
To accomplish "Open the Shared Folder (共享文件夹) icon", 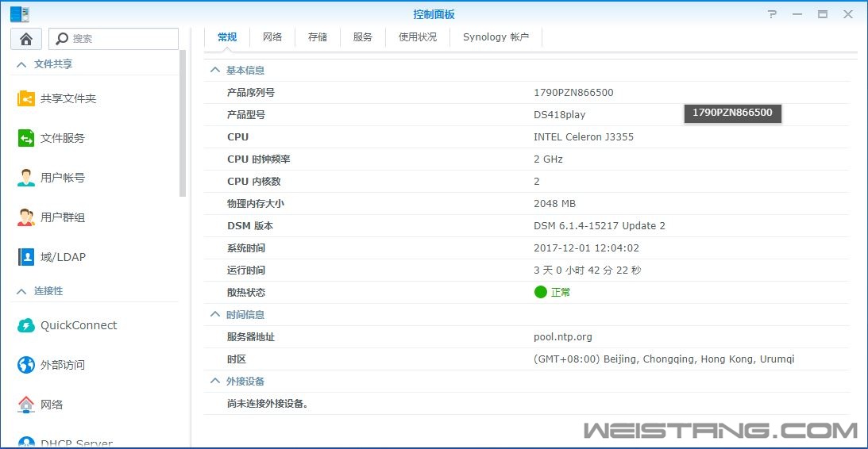I will [x=26, y=98].
